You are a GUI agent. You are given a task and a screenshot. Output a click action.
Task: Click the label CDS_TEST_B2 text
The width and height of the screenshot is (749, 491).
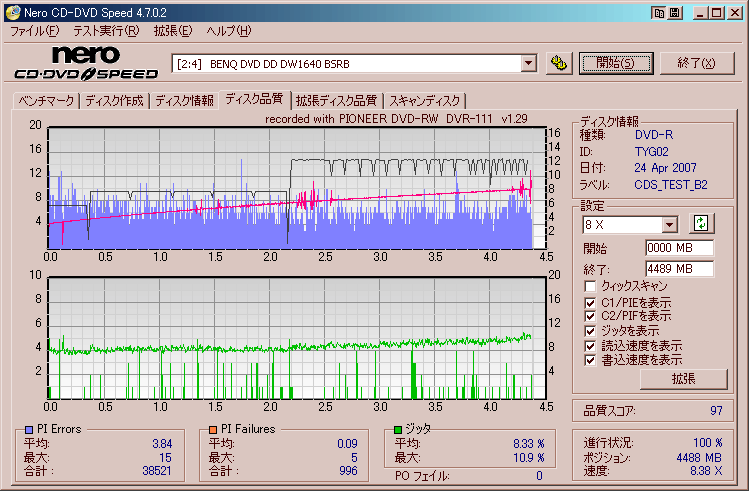(671, 185)
